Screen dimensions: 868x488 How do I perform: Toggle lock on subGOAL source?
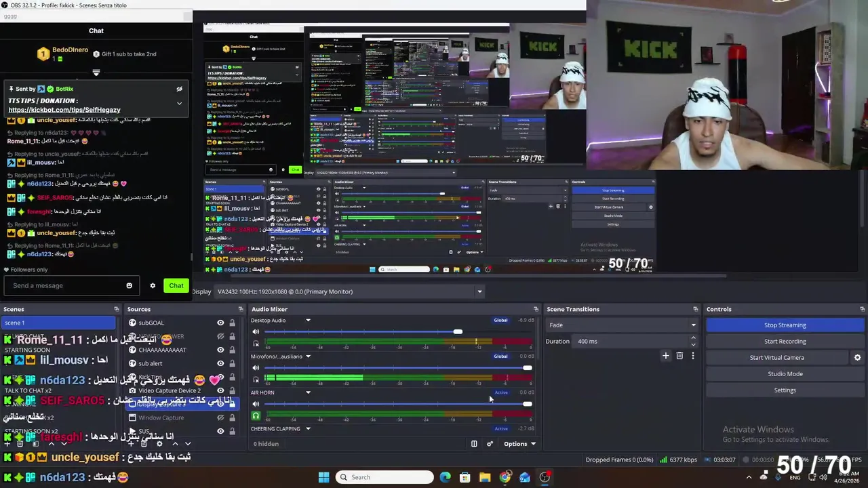tap(232, 323)
